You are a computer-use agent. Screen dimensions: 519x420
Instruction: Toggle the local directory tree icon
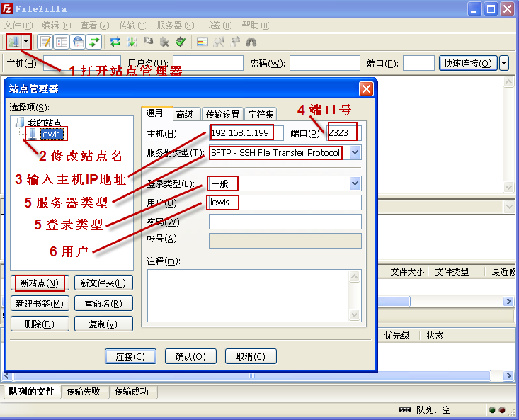click(62, 42)
